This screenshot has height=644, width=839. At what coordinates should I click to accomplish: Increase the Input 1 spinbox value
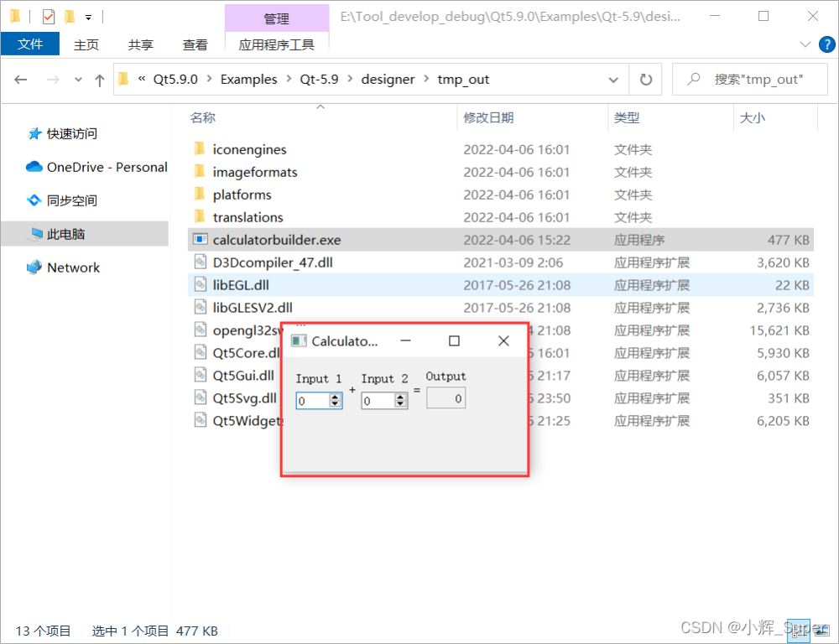pyautogui.click(x=336, y=397)
